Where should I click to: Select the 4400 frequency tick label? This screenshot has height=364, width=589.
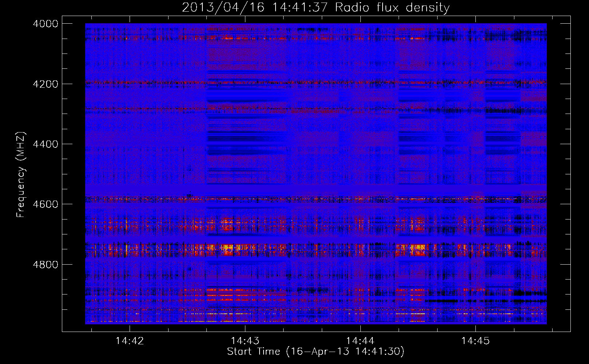pos(46,144)
